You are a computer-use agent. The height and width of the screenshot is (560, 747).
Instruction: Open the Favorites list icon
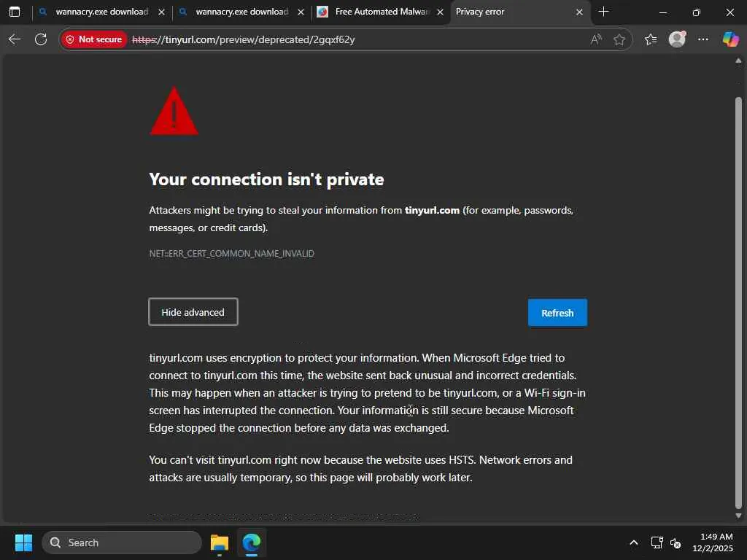tap(651, 39)
